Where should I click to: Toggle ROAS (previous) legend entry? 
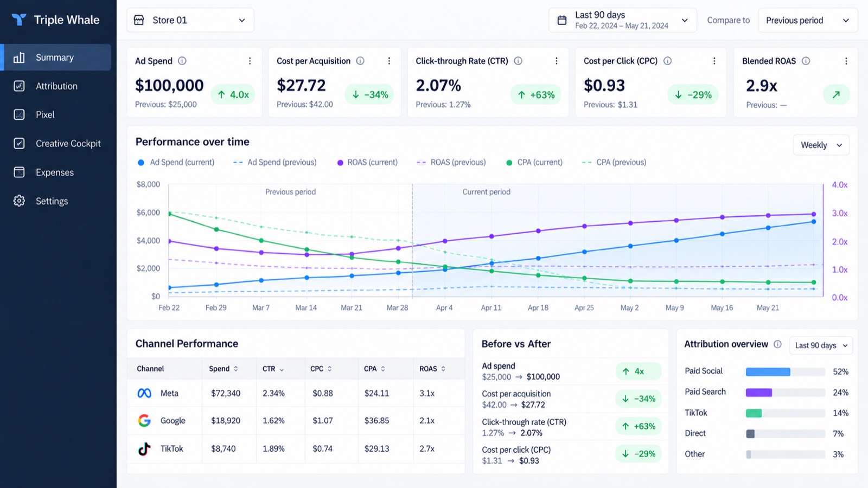coord(451,162)
